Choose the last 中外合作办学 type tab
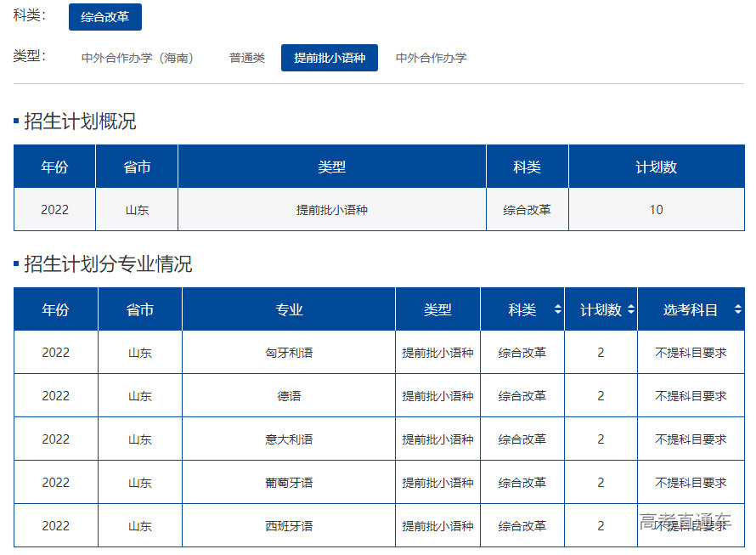Viewport: 756px width, 555px height. 431,58
